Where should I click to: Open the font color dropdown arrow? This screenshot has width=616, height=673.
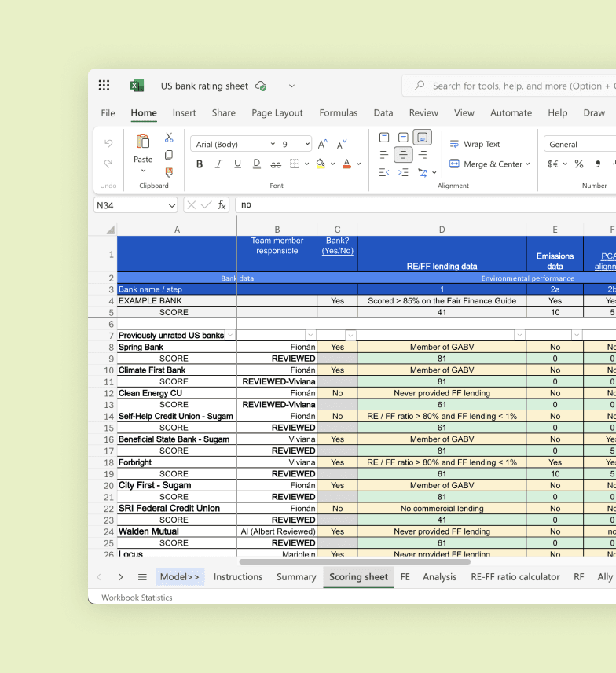(x=358, y=164)
